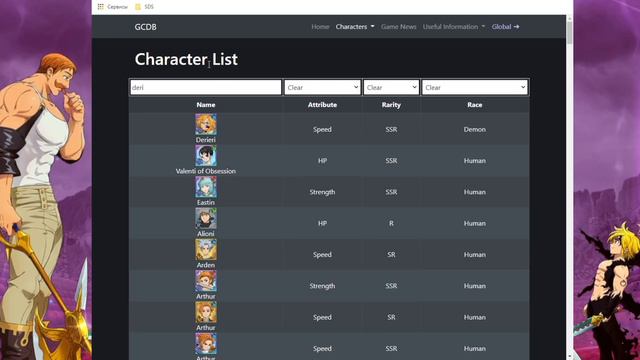The height and width of the screenshot is (360, 640).
Task: Sort by Race column header
Action: pyautogui.click(x=475, y=105)
